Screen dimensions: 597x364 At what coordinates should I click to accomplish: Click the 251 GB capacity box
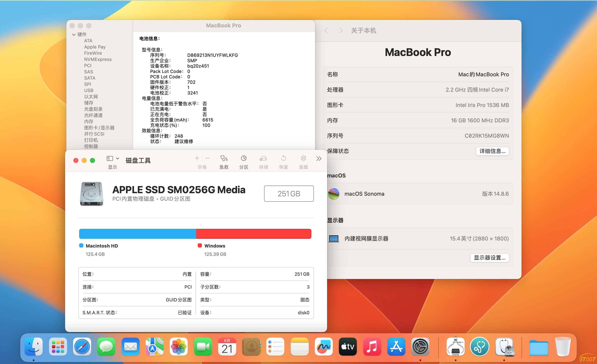289,194
